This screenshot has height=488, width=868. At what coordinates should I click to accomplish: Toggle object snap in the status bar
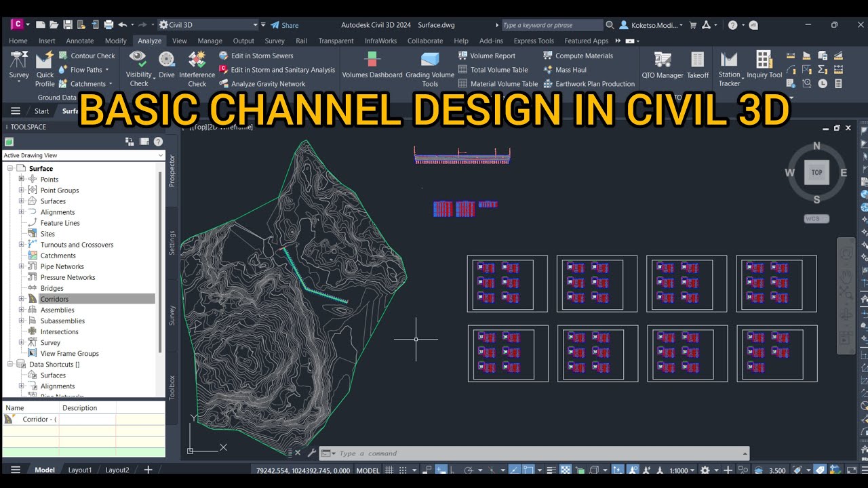click(x=529, y=470)
